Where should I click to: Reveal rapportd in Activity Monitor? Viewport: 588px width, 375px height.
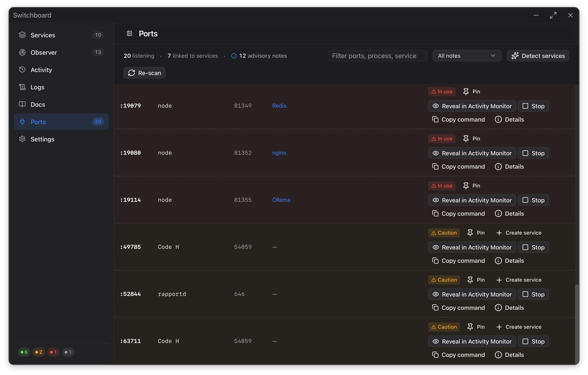coord(472,294)
